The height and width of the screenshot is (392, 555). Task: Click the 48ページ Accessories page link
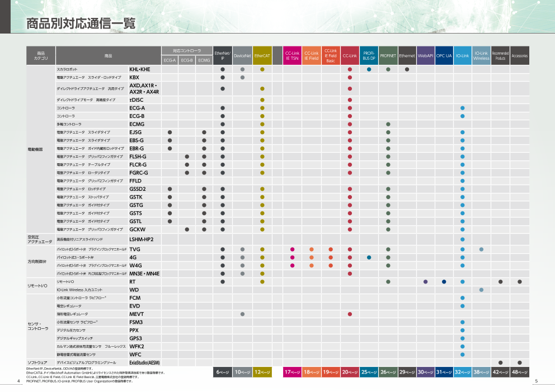[x=519, y=372]
